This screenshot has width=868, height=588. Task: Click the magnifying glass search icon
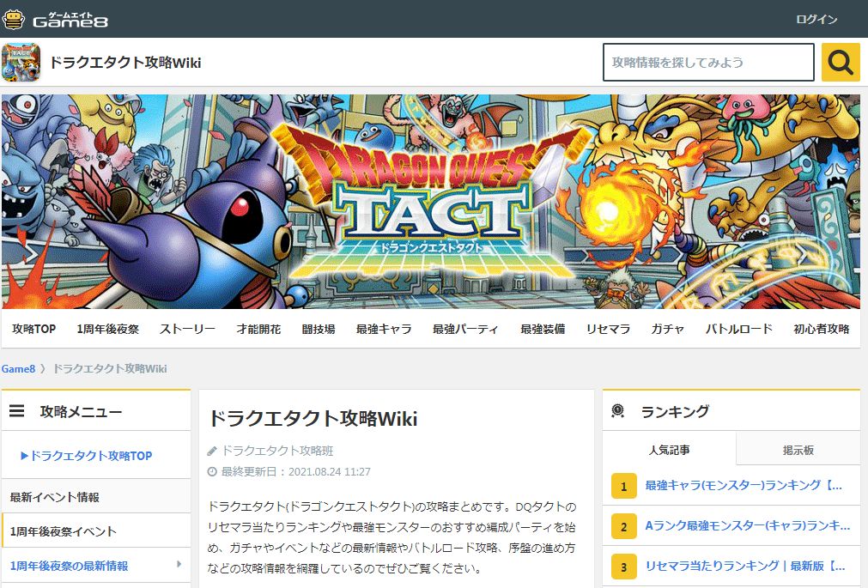click(x=839, y=62)
